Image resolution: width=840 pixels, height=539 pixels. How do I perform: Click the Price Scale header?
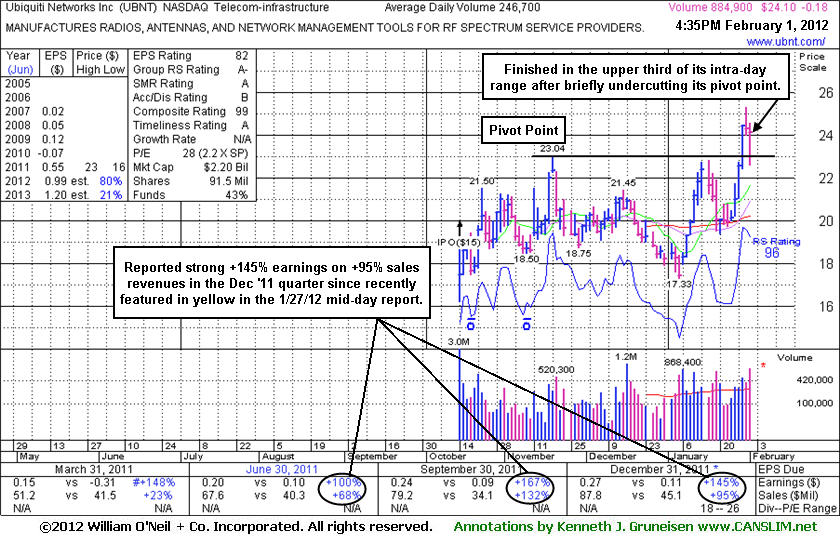point(813,62)
